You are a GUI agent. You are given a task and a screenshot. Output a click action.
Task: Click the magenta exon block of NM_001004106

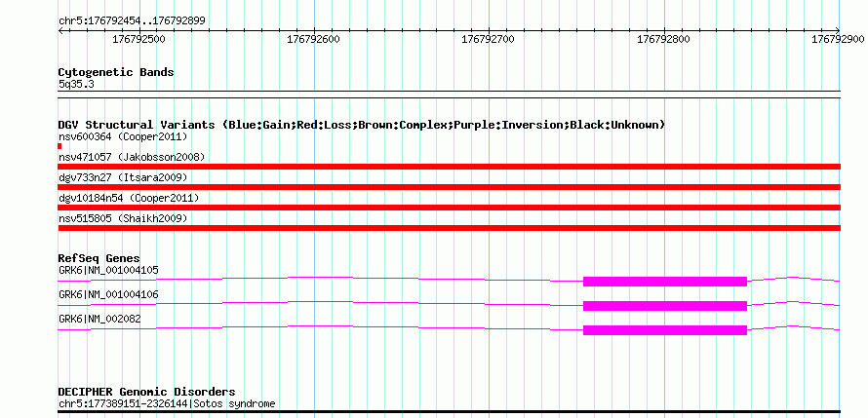tap(665, 306)
